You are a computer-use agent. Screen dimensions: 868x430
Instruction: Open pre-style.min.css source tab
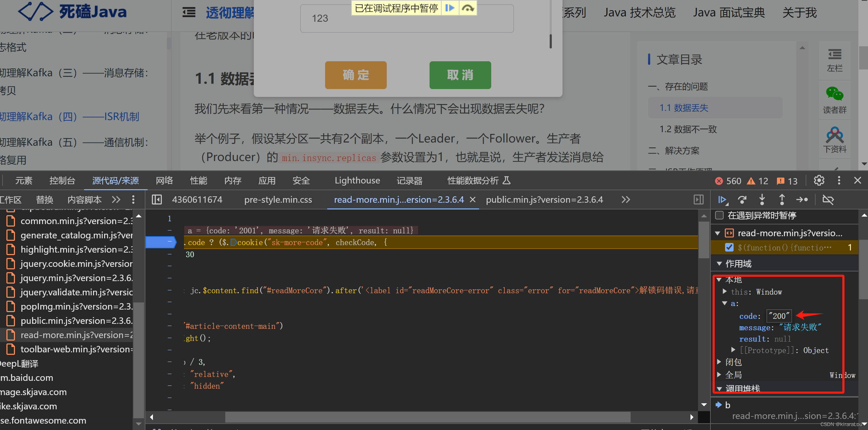click(278, 200)
